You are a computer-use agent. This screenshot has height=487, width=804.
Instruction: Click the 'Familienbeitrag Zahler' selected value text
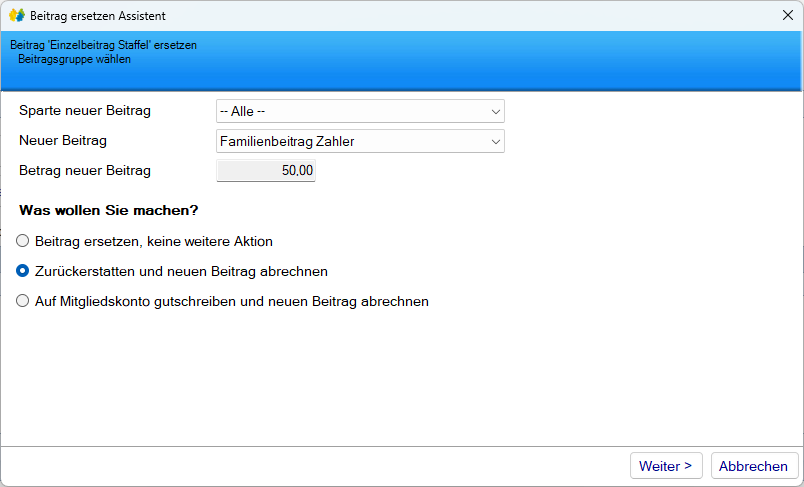tap(287, 141)
